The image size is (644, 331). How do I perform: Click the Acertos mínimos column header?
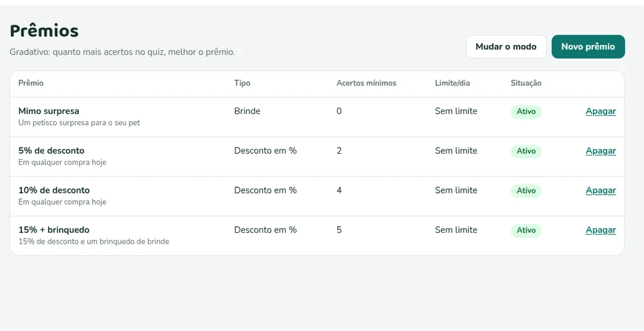(366, 83)
